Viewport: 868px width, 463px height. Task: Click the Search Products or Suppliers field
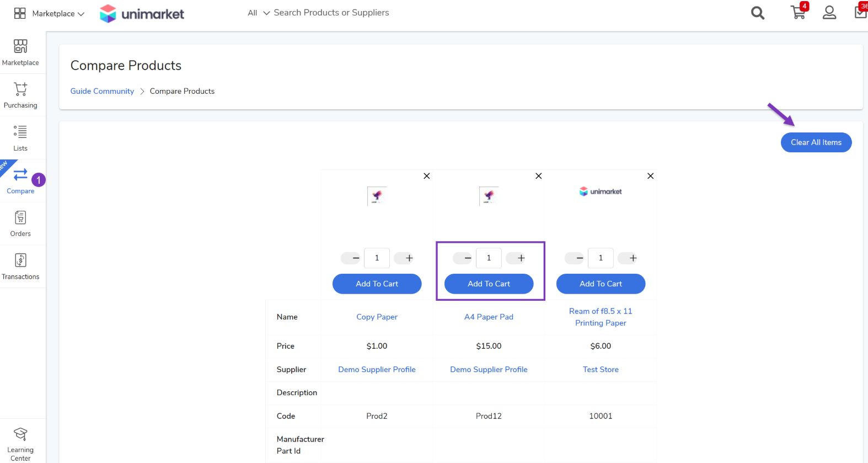pyautogui.click(x=331, y=13)
